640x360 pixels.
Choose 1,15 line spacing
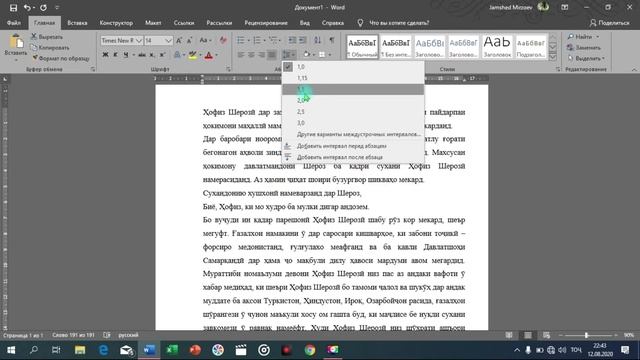(353, 78)
